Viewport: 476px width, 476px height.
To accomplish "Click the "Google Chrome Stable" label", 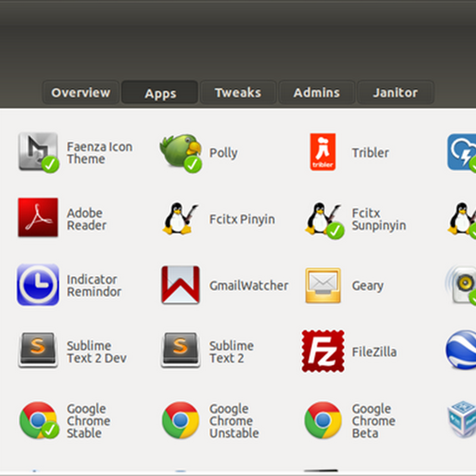I will [x=89, y=421].
